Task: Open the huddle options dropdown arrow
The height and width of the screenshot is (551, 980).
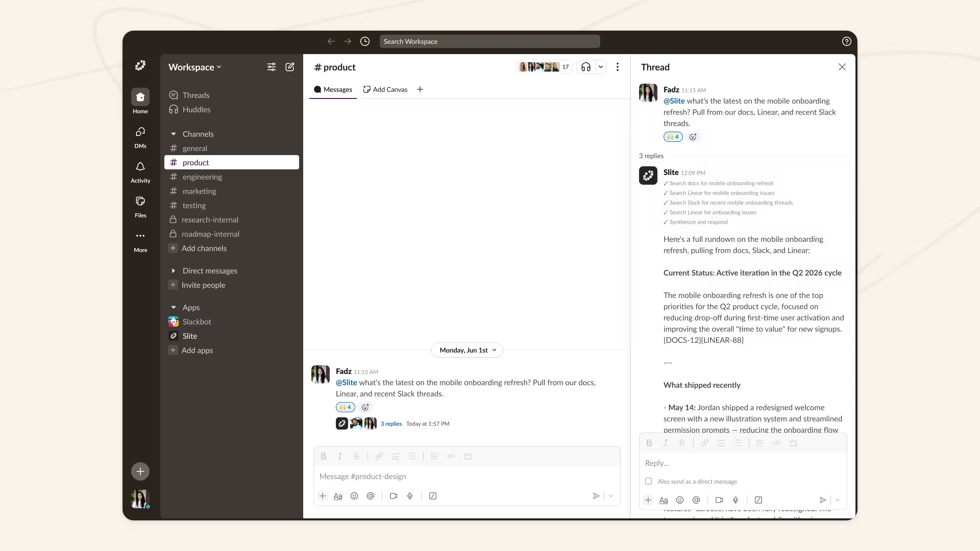Action: point(601,67)
